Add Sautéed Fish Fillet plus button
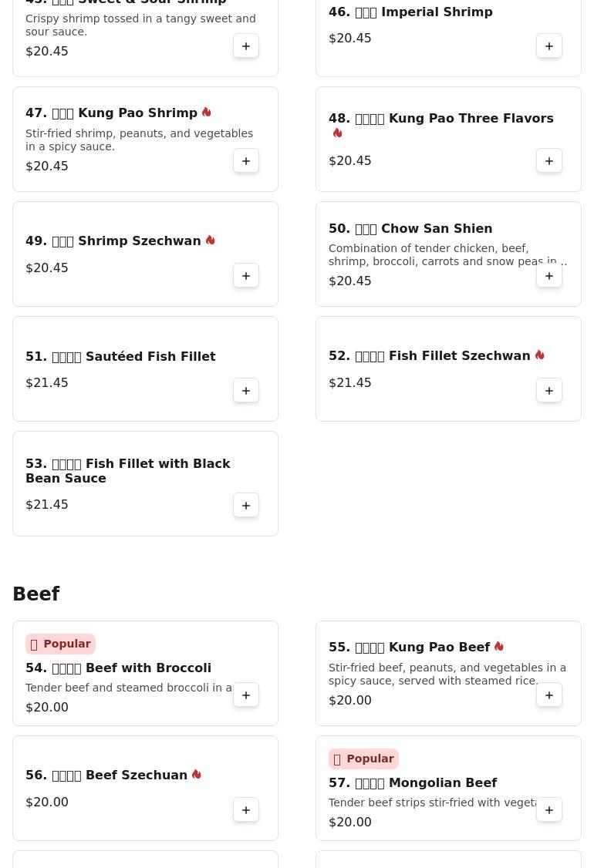594x868 pixels. (x=246, y=390)
